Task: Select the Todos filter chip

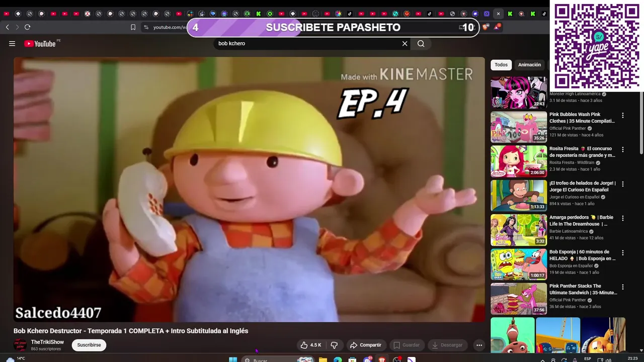Action: [501, 65]
